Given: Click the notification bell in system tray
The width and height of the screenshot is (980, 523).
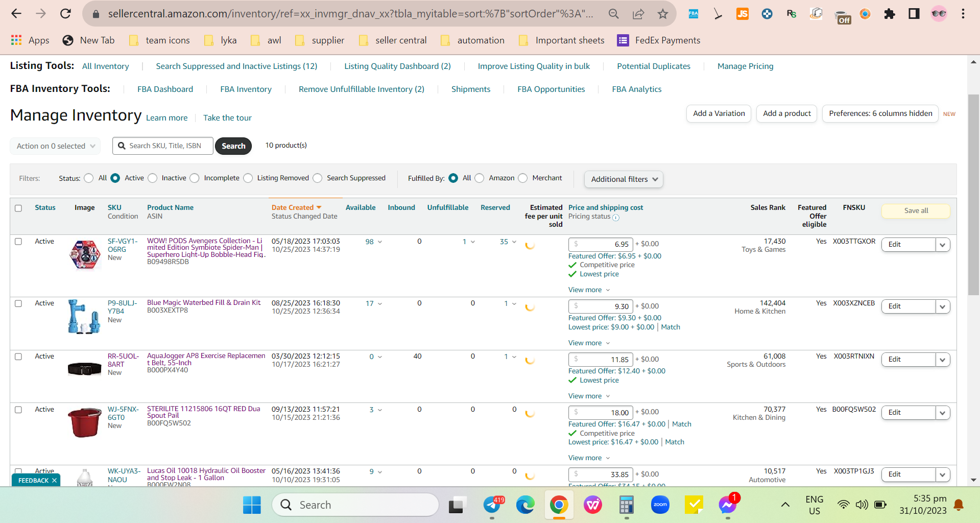Looking at the screenshot, I should tap(959, 505).
